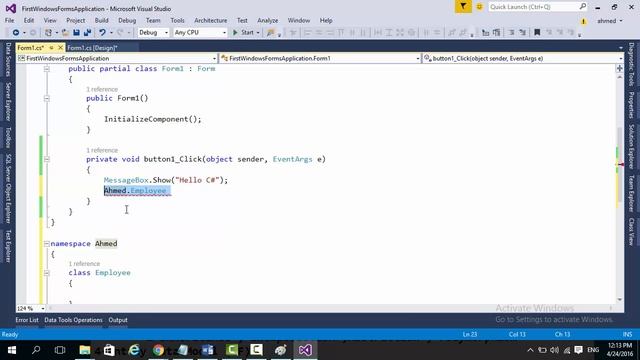Screen dimensions: 640x360
Task: Open the Undo history dropdown arrow
Action: [111, 33]
